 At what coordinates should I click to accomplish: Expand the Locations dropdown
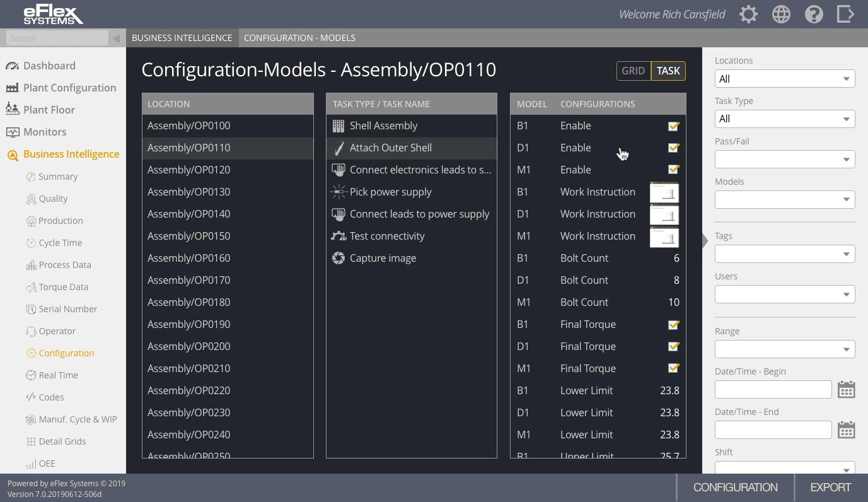point(784,79)
